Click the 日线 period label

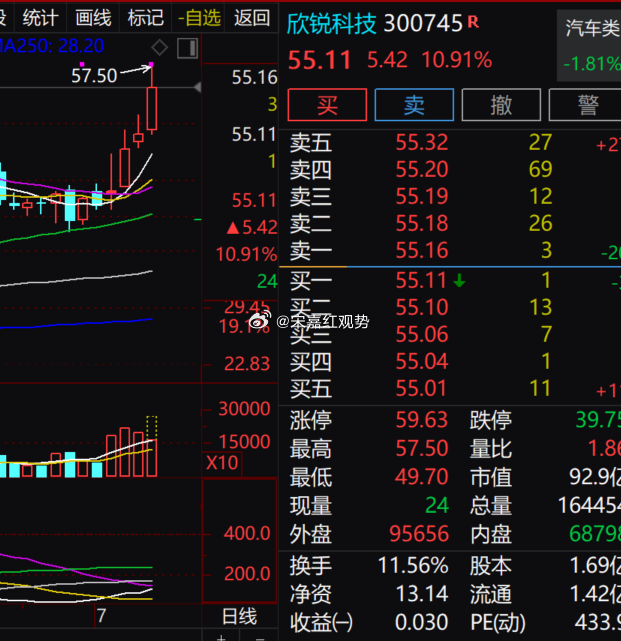click(240, 616)
